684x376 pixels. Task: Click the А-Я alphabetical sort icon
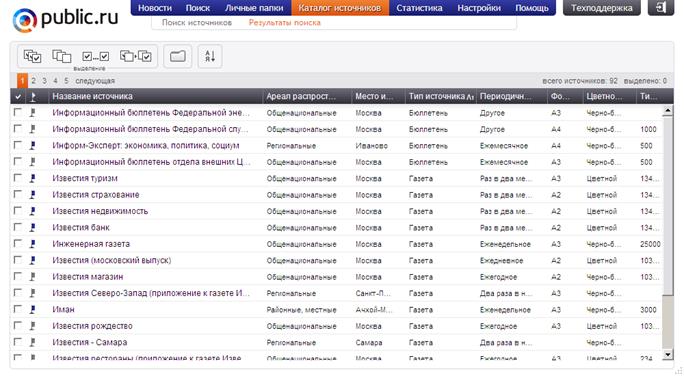(210, 56)
